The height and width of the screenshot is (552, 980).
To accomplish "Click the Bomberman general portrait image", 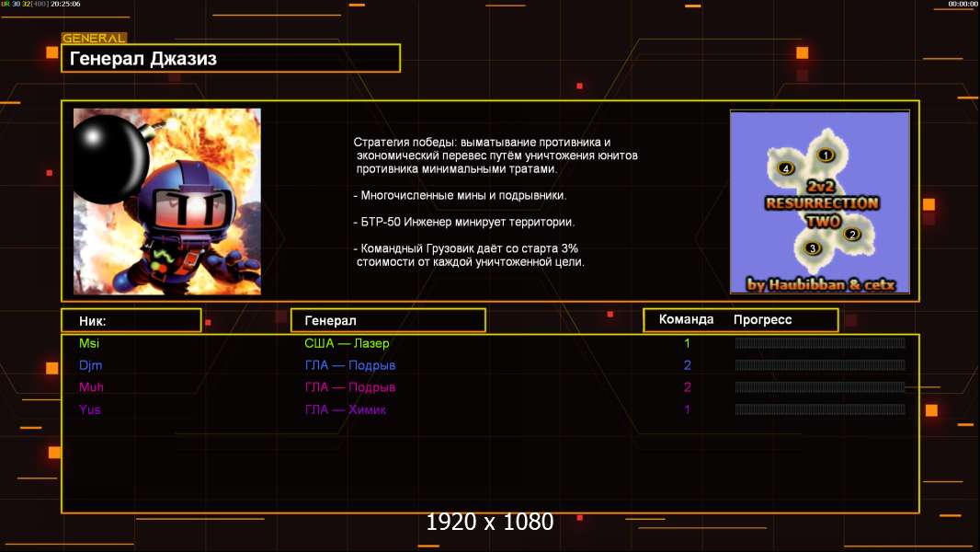I will (167, 201).
